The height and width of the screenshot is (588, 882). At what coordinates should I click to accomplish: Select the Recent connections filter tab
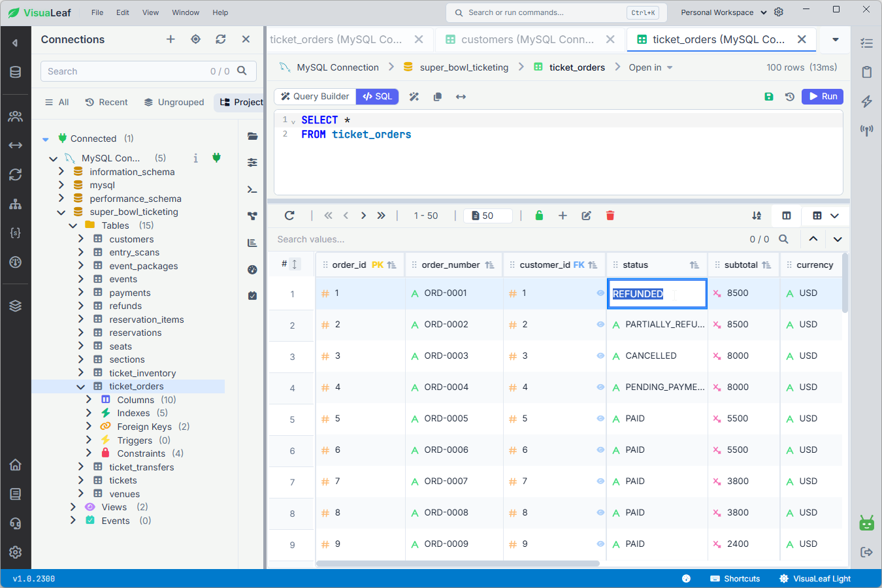click(x=106, y=103)
